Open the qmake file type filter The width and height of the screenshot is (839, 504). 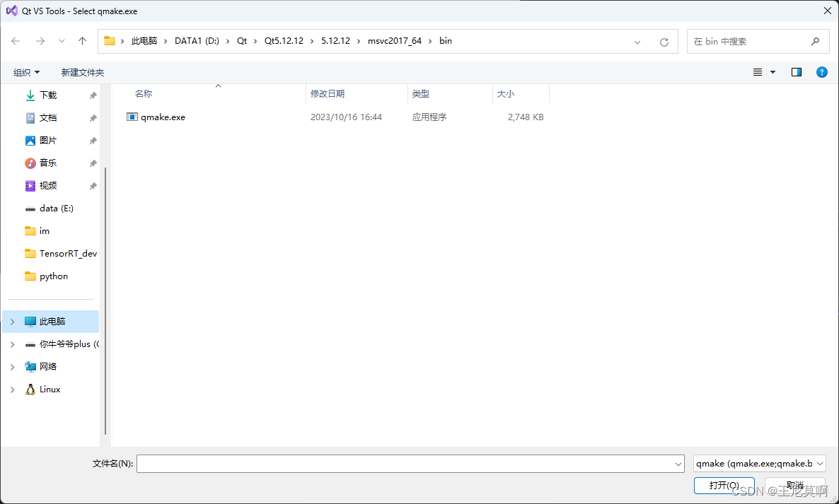[x=759, y=464]
